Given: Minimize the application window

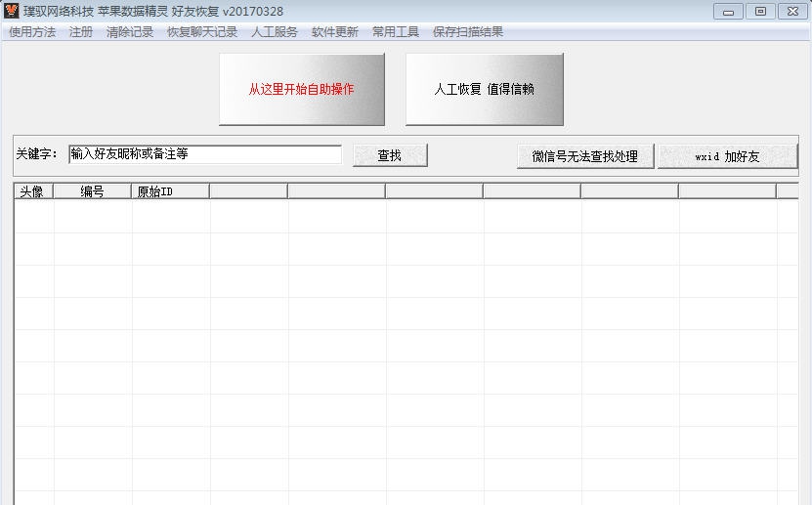Looking at the screenshot, I should [x=728, y=12].
